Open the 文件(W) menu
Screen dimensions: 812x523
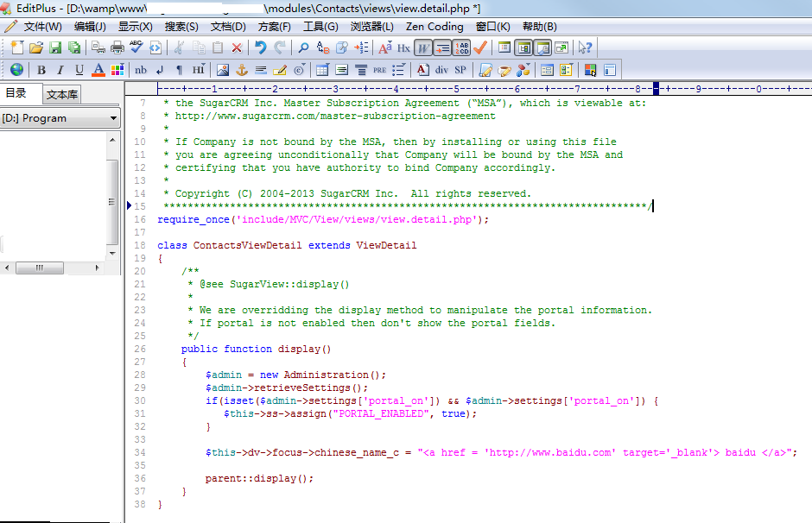click(43, 27)
